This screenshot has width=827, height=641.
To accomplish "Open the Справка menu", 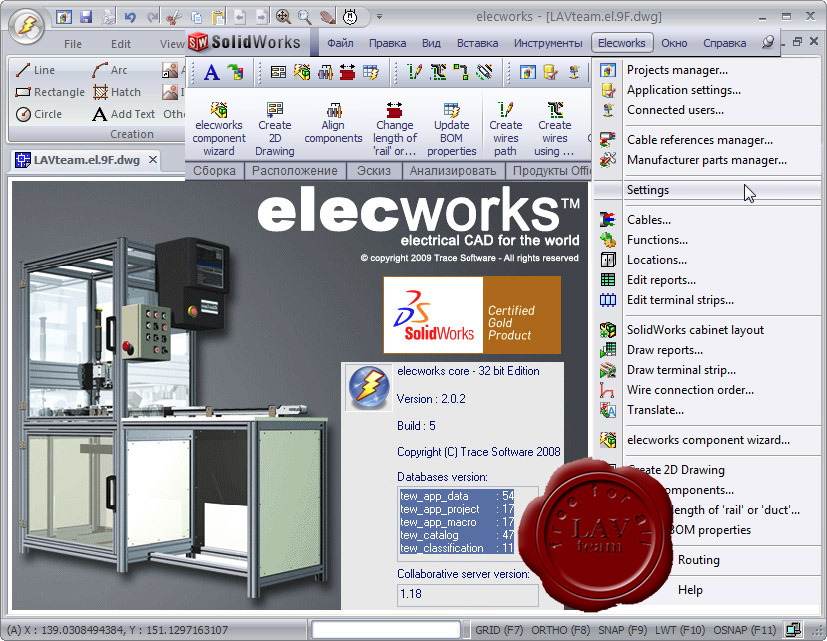I will (724, 43).
